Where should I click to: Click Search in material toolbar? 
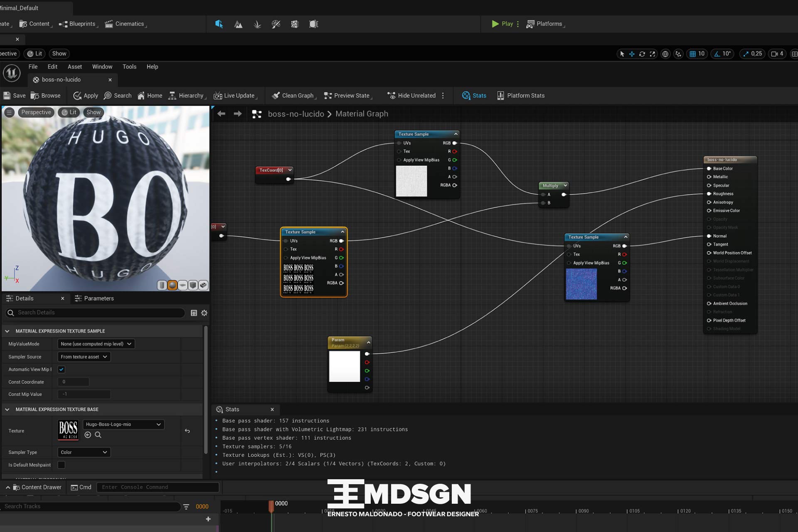tap(118, 96)
